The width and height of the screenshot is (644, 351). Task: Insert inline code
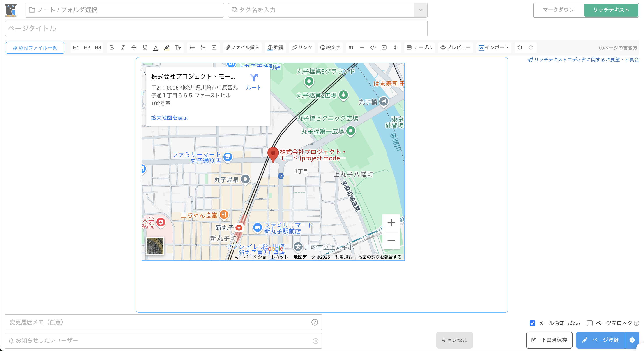click(373, 47)
